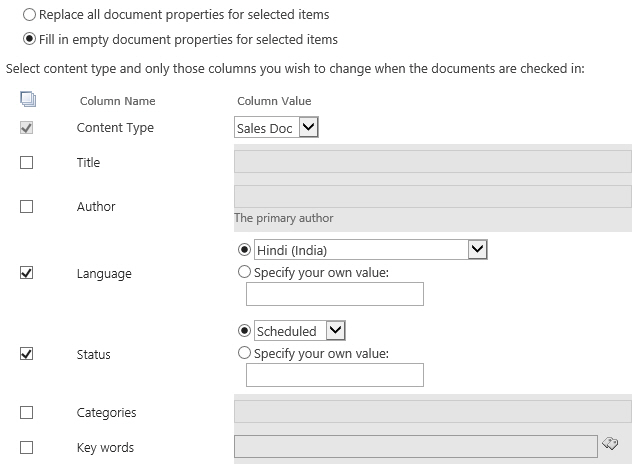This screenshot has width=638, height=472.
Task: Choose the Scheduled dropdown radio option
Action: pos(244,330)
